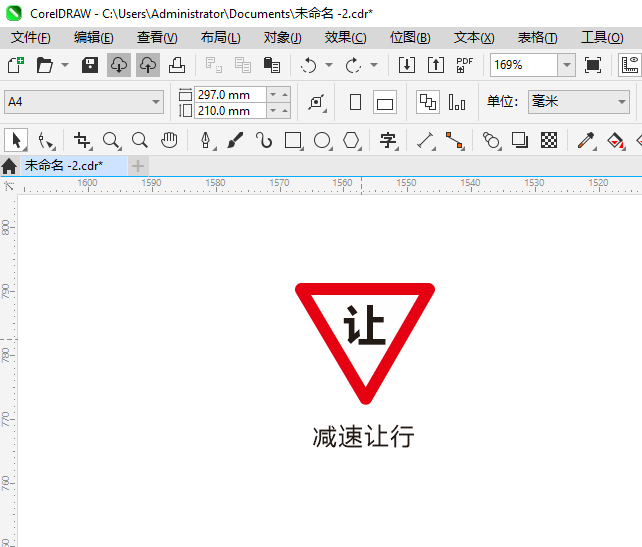Decrease page height with stepper down arrow
Viewport: 642px width, 547px height.
click(x=273, y=111)
